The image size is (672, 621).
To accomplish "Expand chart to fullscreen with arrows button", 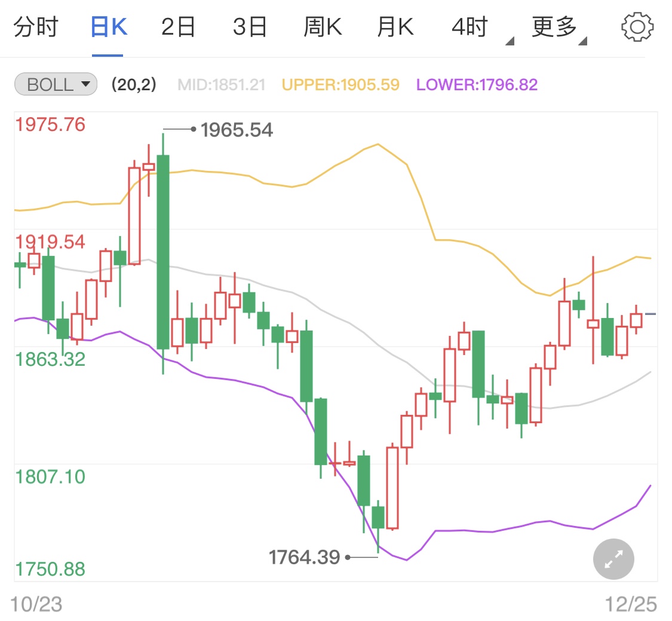I will [613, 559].
